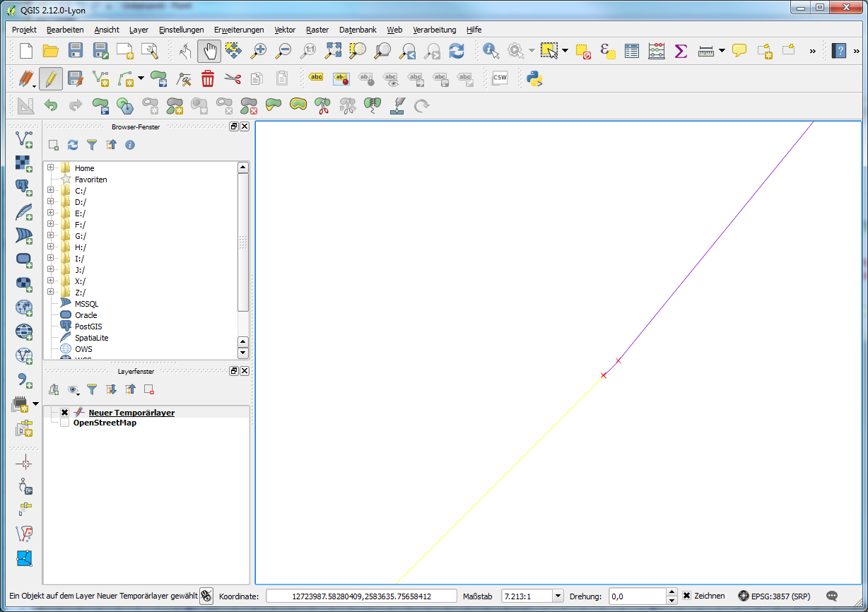
Task: Open the Verarbeitung menu
Action: [434, 30]
